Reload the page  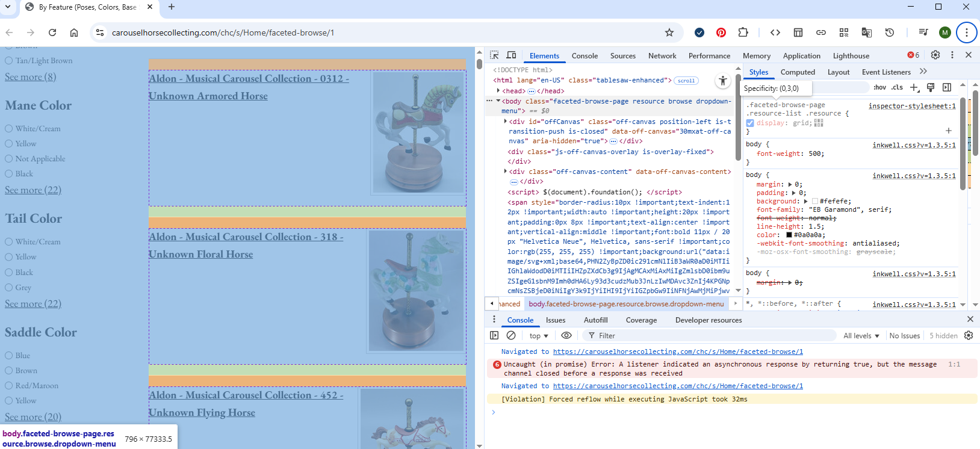pyautogui.click(x=52, y=33)
